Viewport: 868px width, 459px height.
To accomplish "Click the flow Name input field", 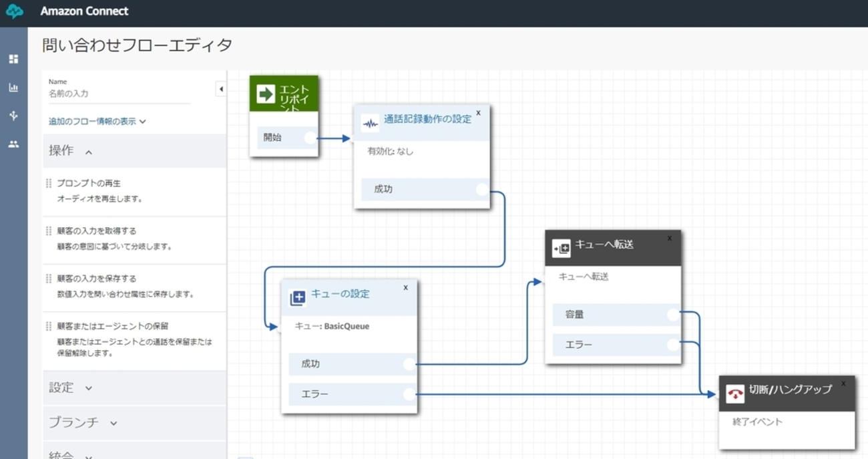I will coord(119,94).
